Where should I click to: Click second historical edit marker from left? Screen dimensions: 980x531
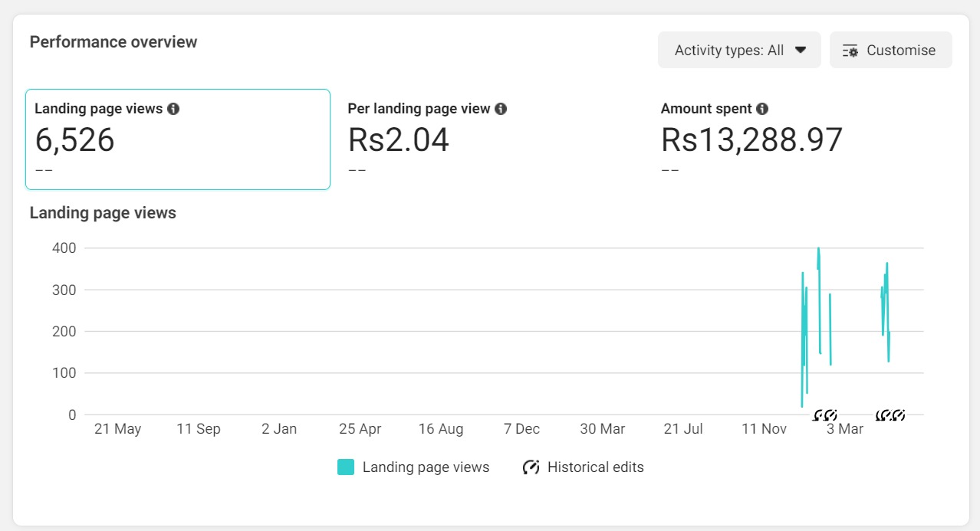pyautogui.click(x=831, y=415)
